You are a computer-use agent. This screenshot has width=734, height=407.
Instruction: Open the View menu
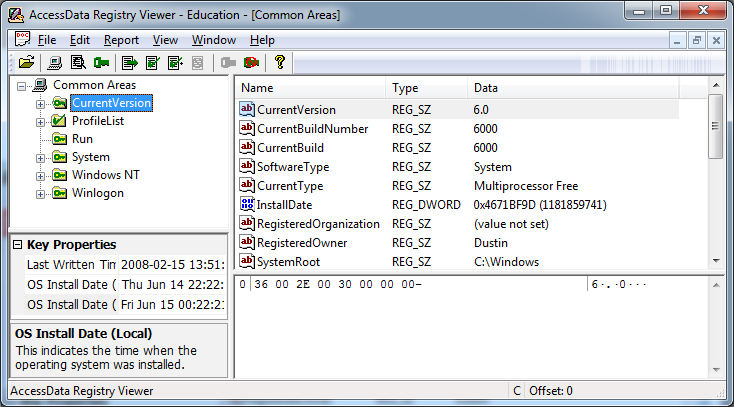click(x=165, y=40)
